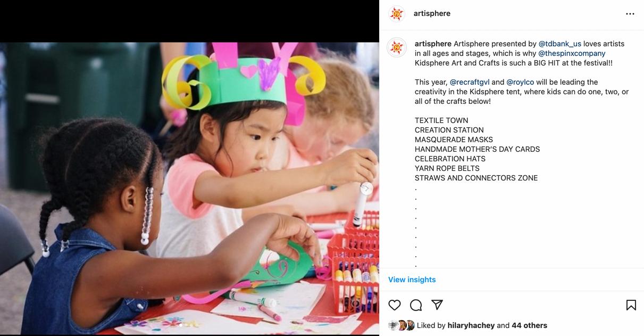The width and height of the screenshot is (644, 336).
Task: Open artisphere avatar beside caption
Action: (x=397, y=47)
